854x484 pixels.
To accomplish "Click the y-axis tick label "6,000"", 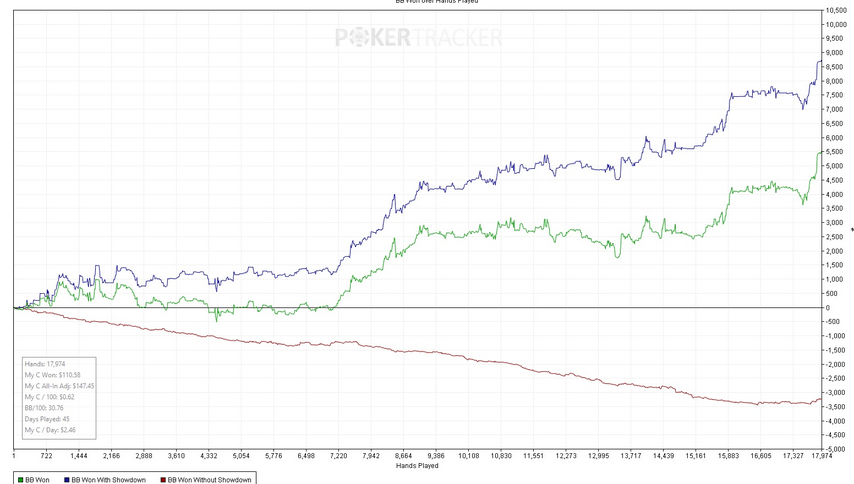I will (x=836, y=138).
